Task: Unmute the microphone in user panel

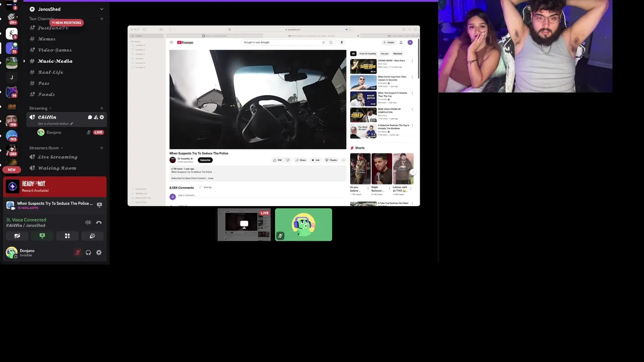Action: pos(77,252)
